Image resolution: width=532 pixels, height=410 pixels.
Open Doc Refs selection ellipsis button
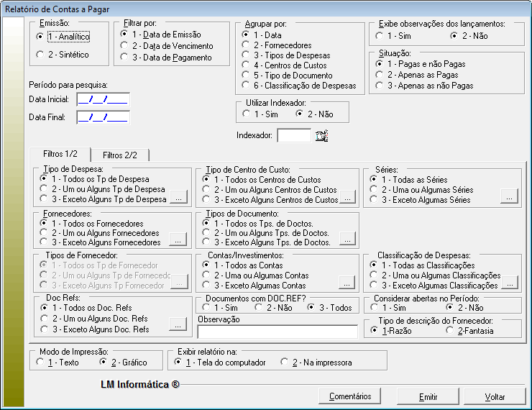[x=178, y=324]
